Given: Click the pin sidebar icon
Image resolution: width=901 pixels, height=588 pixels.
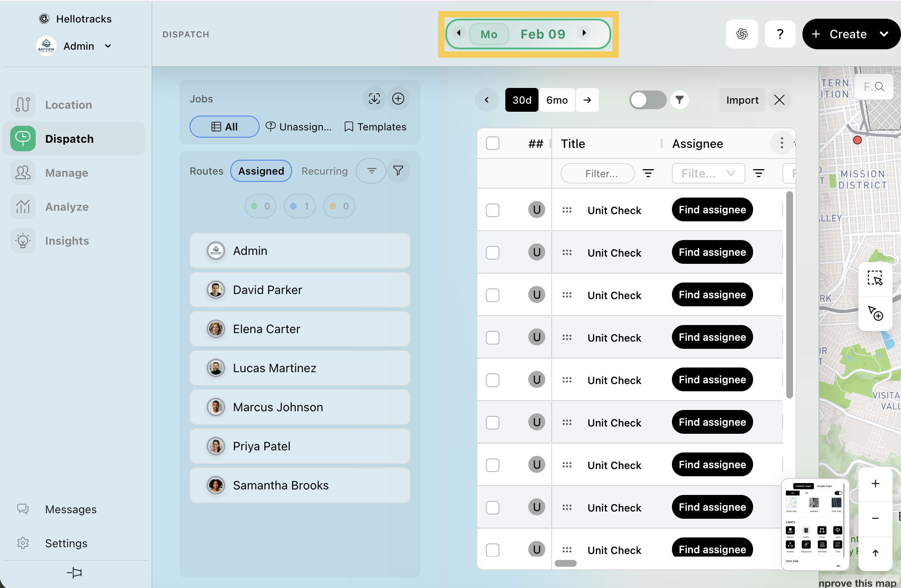Looking at the screenshot, I should (74, 572).
